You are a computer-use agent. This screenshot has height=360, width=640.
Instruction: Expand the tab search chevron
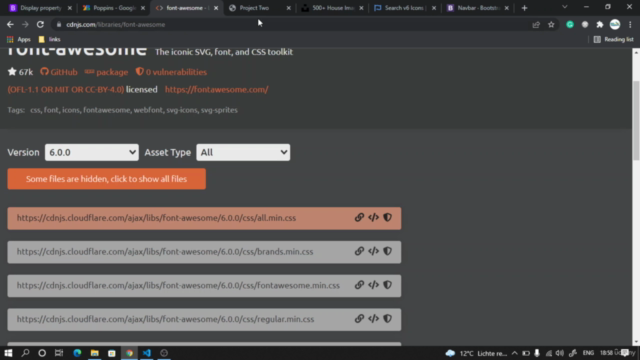click(564, 7)
